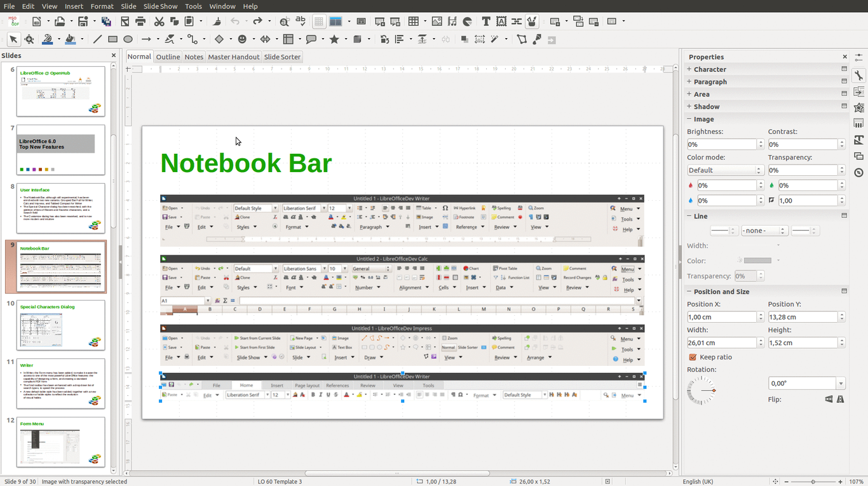Screen dimensions: 868x486
Task: Flip image vertically icon
Action: click(829, 399)
